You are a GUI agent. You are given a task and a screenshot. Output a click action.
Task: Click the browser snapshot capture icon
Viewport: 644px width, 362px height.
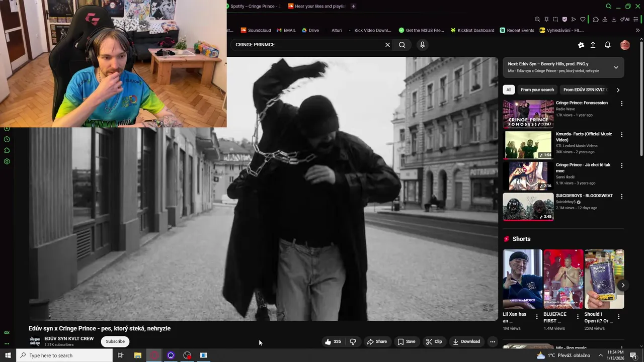click(555, 19)
